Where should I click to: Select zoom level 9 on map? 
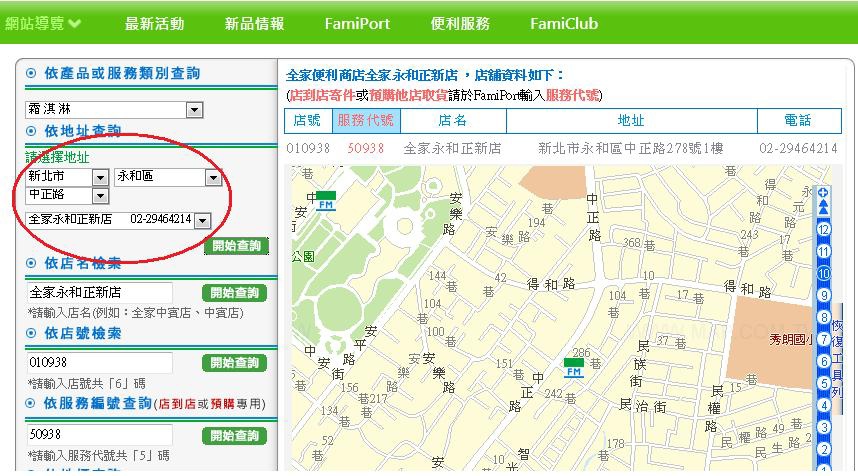tap(824, 295)
